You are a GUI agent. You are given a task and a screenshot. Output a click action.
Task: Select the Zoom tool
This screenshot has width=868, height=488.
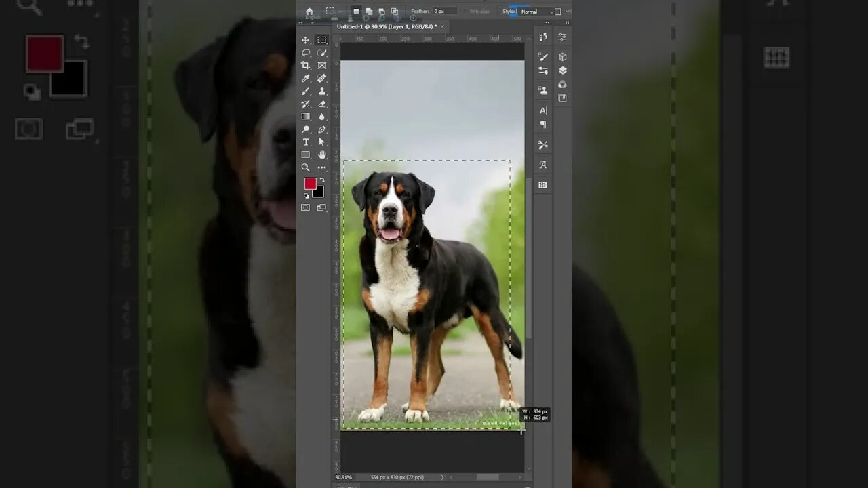(306, 167)
